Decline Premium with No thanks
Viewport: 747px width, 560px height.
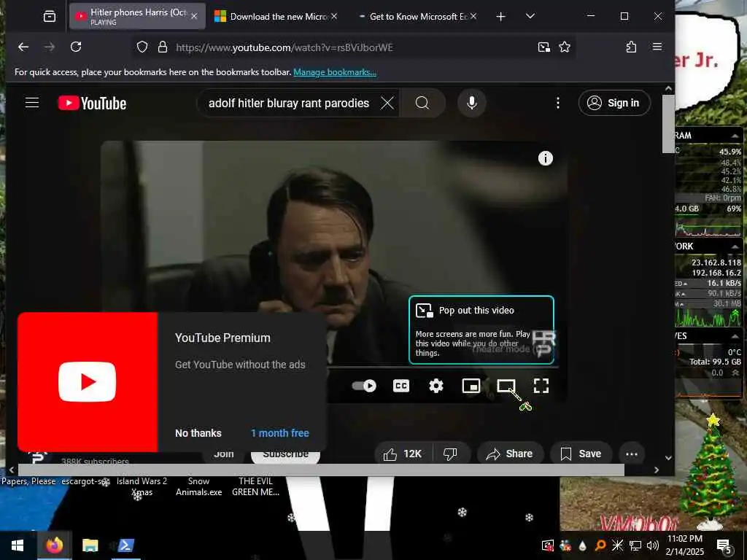pyautogui.click(x=198, y=433)
